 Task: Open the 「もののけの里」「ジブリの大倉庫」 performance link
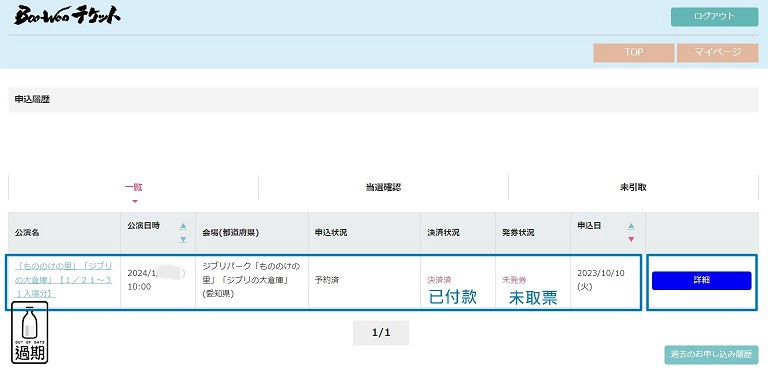64,280
